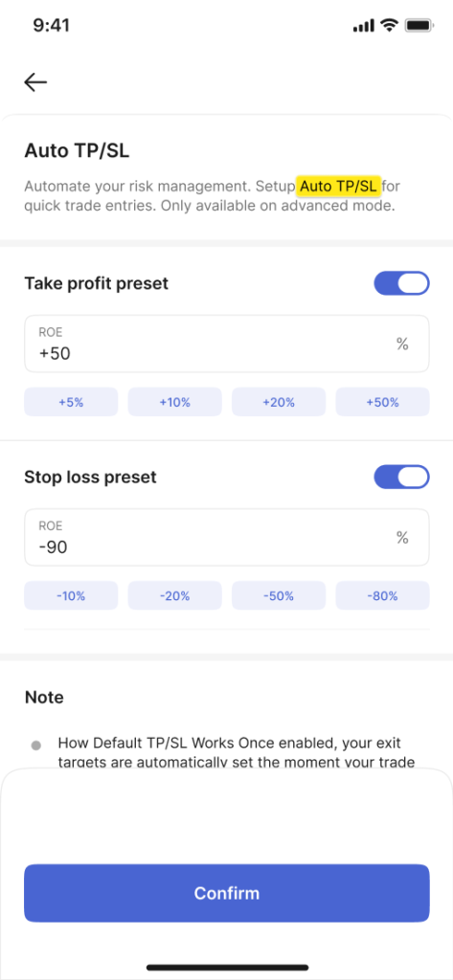Tap the percent symbol in take profit field
Image resolution: width=453 pixels, height=980 pixels.
402,344
